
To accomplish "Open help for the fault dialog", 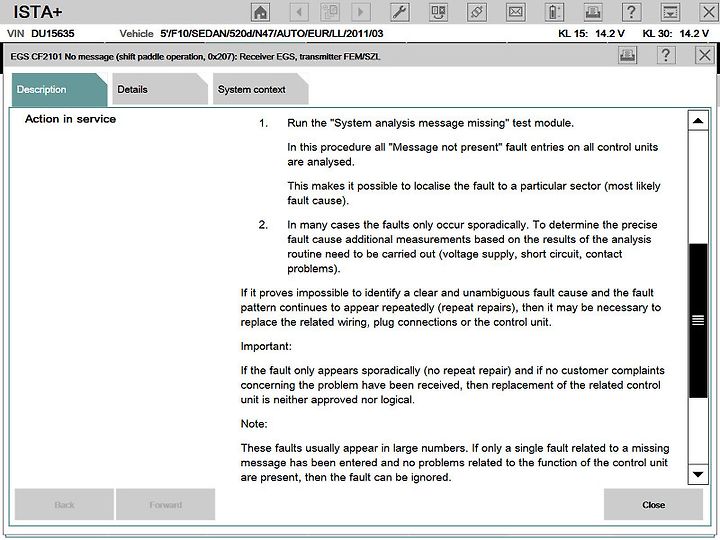I will pos(666,56).
